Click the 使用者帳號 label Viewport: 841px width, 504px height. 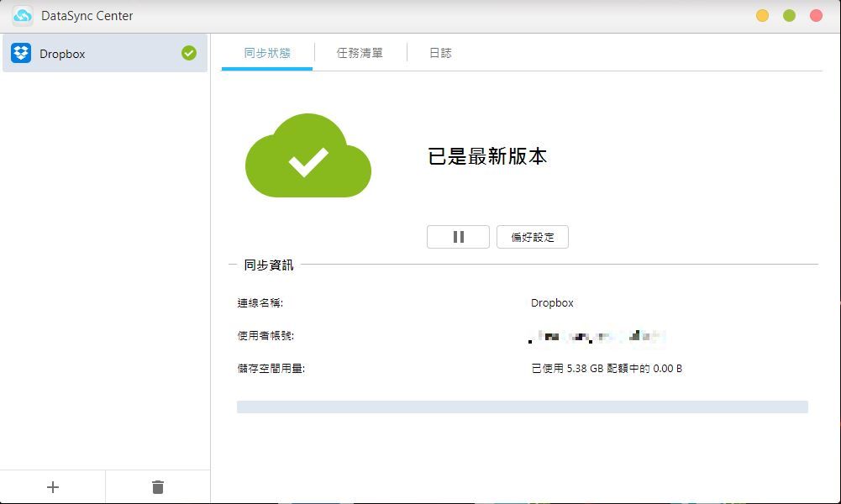click(265, 336)
